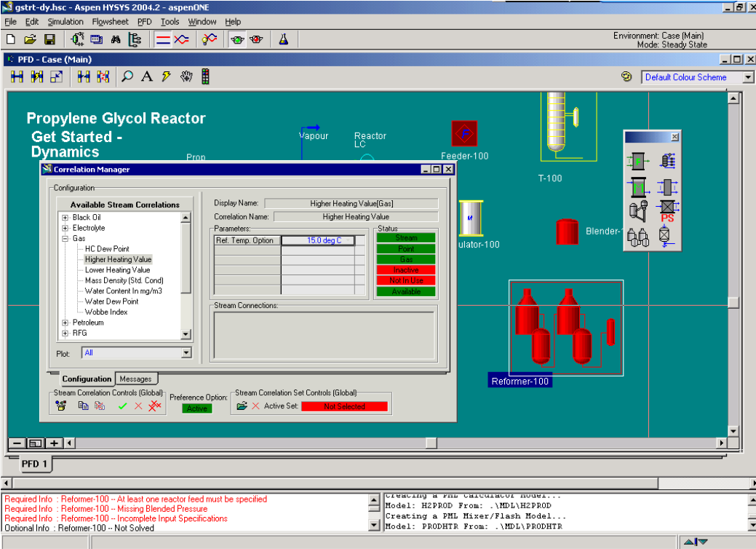Select the Attach Mode icon in PFD toolbar
Viewport: 756px width, 549px height.
(17, 76)
